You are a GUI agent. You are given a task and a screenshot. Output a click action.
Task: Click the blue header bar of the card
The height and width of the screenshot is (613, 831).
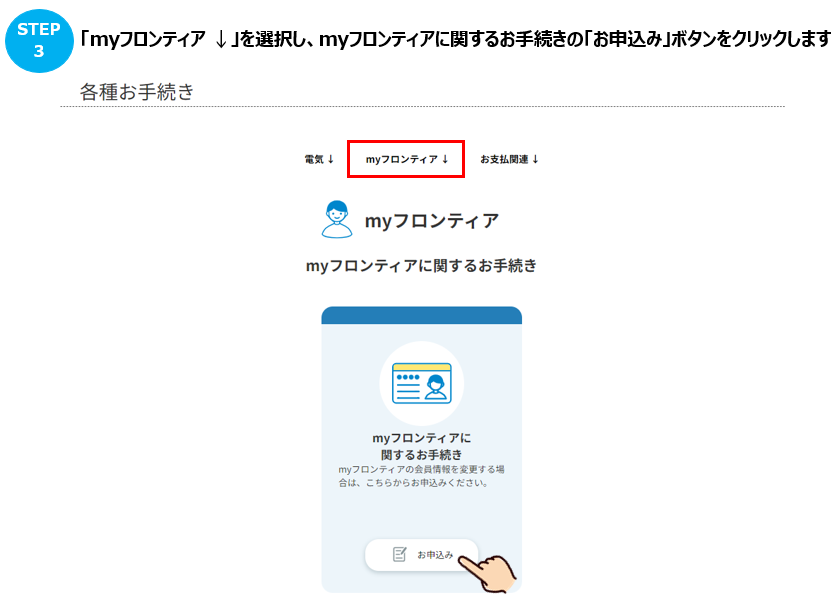[420, 316]
